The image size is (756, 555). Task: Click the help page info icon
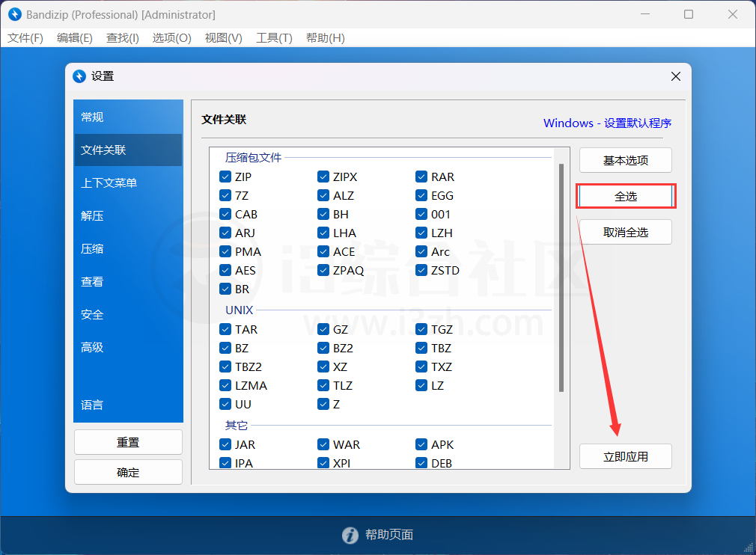[350, 535]
